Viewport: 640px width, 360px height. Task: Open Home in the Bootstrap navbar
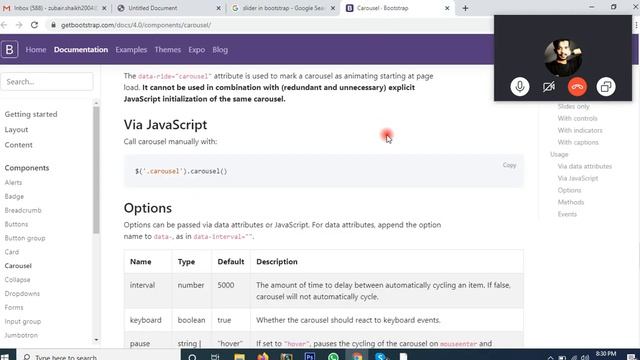pos(36,50)
